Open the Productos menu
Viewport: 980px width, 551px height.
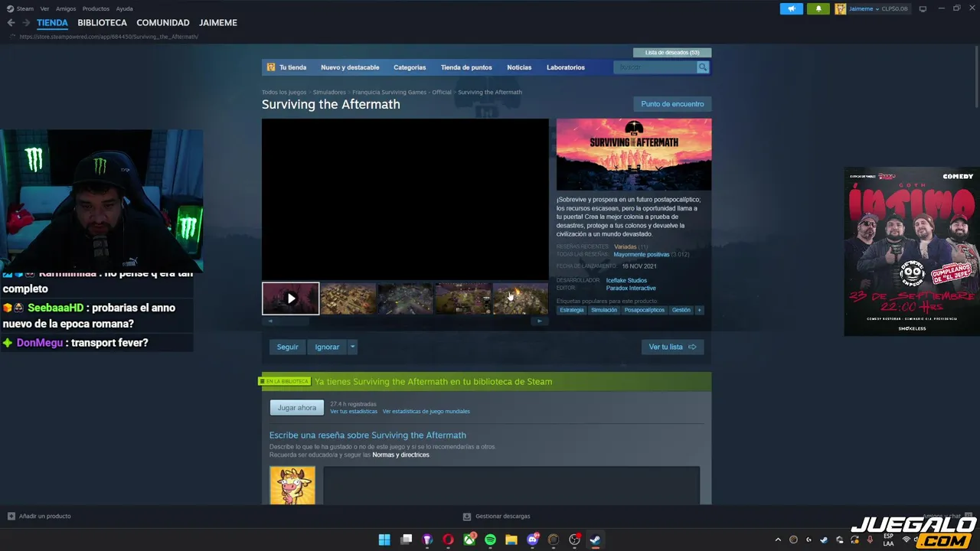[96, 8]
